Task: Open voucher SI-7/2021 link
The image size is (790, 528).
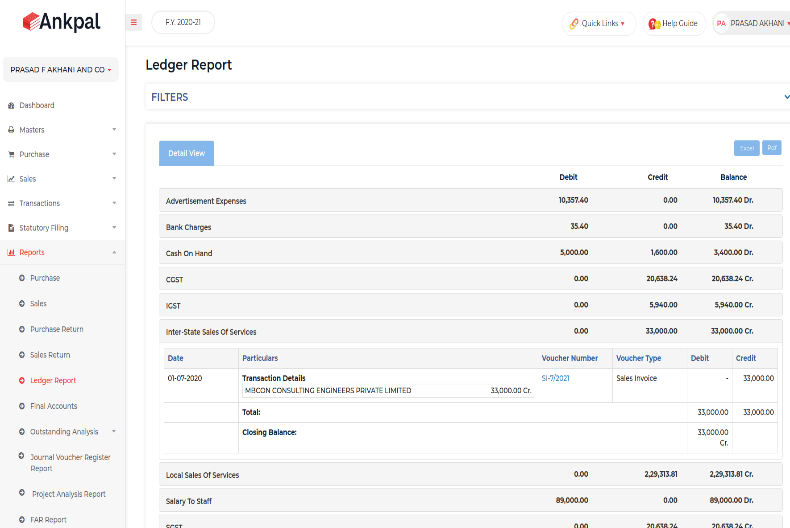Action: click(x=556, y=378)
